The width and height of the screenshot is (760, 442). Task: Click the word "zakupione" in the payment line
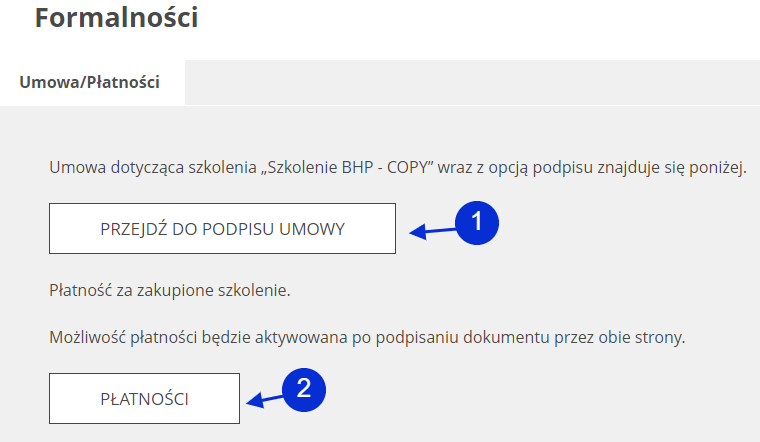[x=160, y=291]
